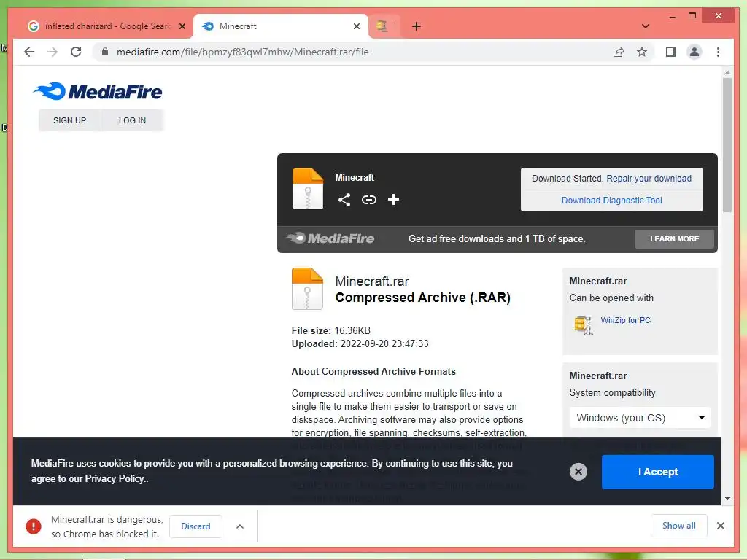
Task: Click Show all downloads
Action: (x=679, y=526)
